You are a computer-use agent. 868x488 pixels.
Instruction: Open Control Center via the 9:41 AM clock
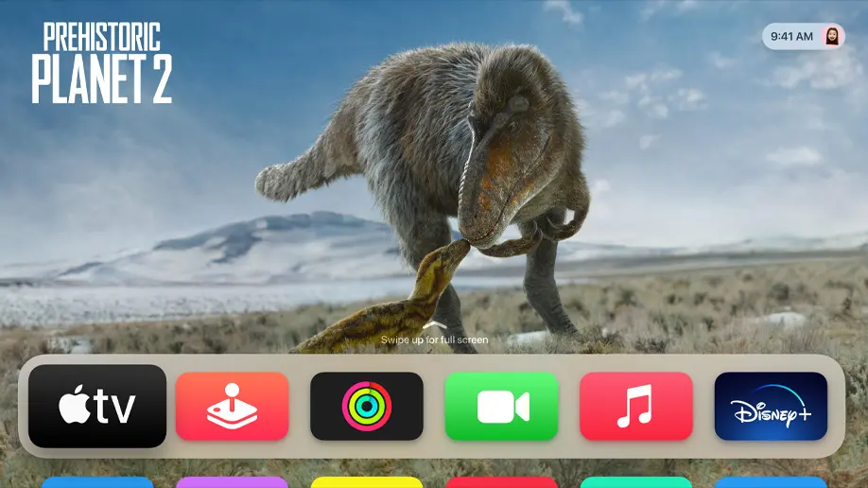791,37
